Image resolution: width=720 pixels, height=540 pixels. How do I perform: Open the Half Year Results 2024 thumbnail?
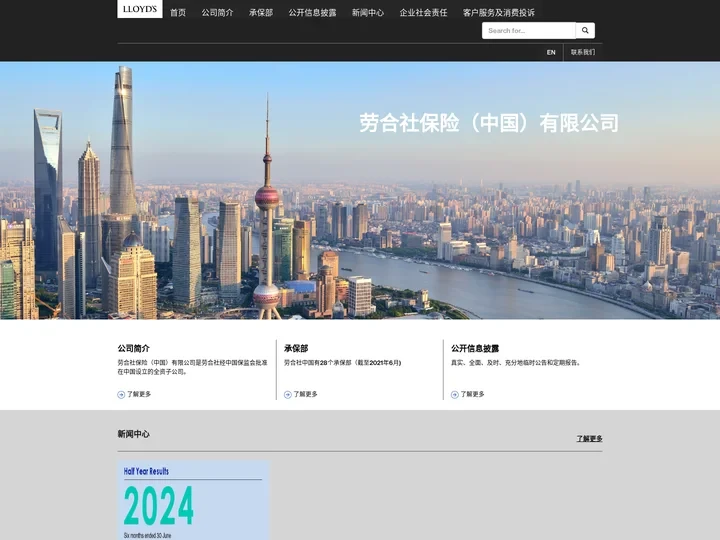click(193, 500)
